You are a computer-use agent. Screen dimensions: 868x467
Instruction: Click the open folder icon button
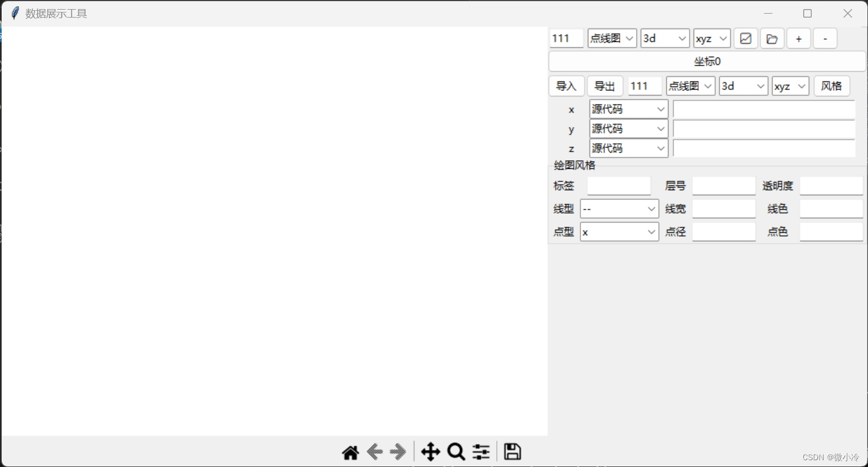click(x=772, y=39)
